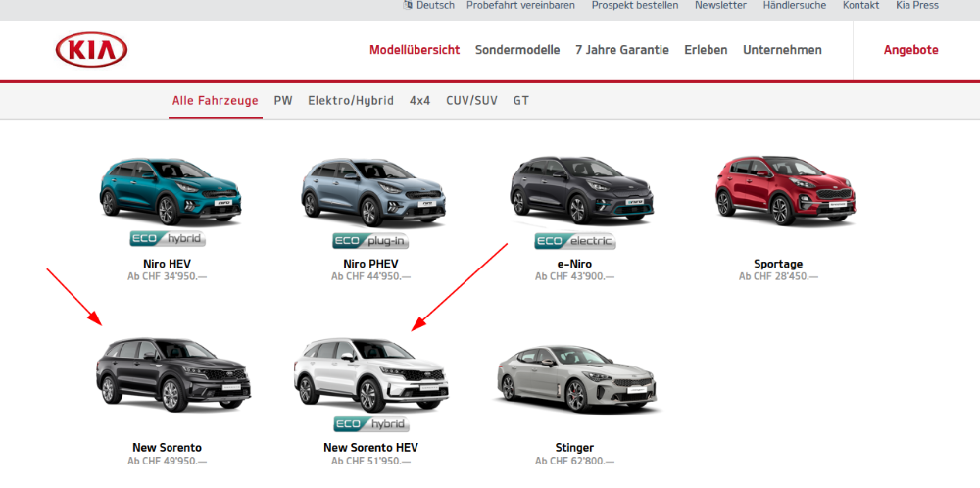Click price Ab CHF 28'450.—
This screenshot has height=488, width=980.
click(778, 276)
